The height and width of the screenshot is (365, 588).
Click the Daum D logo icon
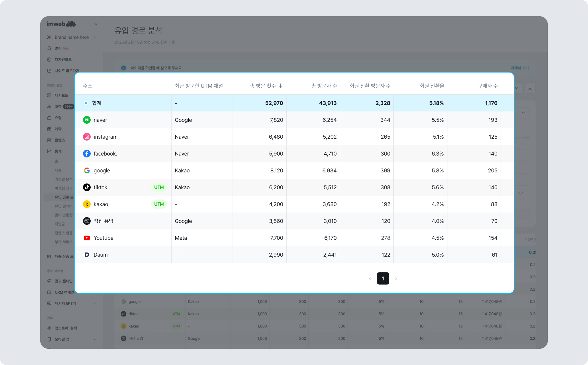pyautogui.click(x=87, y=255)
